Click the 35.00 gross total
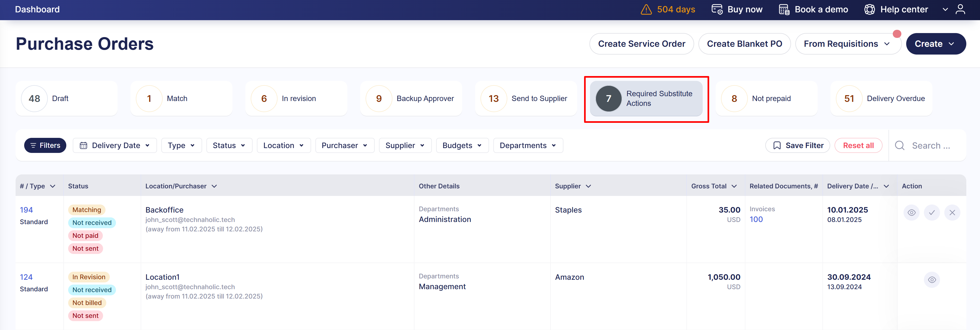The height and width of the screenshot is (330, 980). tap(729, 210)
